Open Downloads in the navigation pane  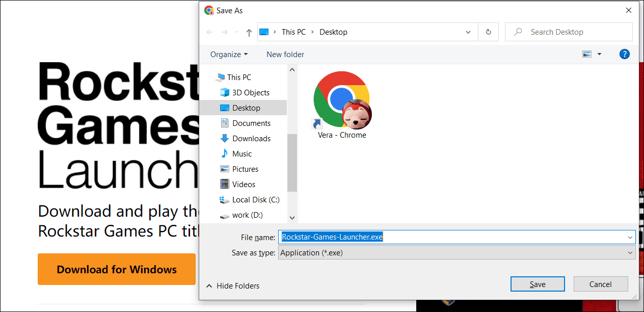pyautogui.click(x=251, y=138)
